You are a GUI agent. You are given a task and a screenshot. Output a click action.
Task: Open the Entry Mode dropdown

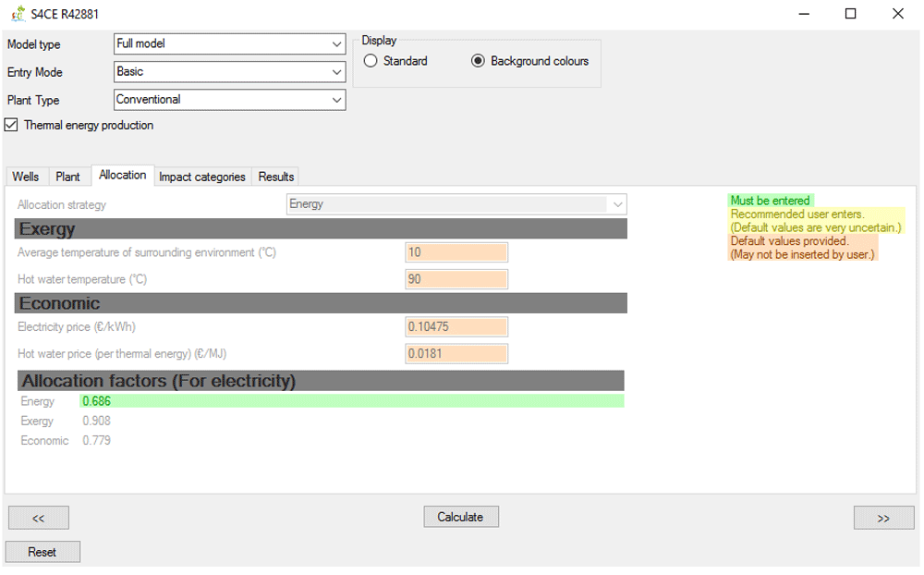[x=229, y=72]
